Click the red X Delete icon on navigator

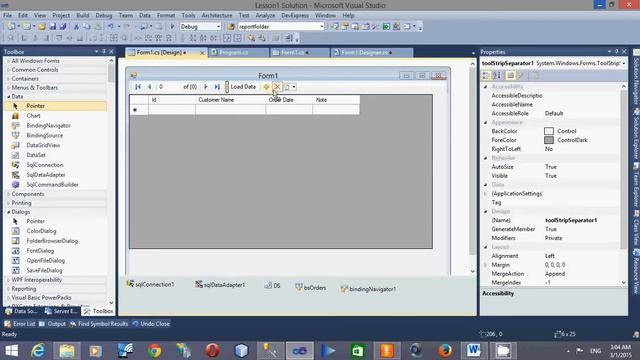[x=278, y=87]
